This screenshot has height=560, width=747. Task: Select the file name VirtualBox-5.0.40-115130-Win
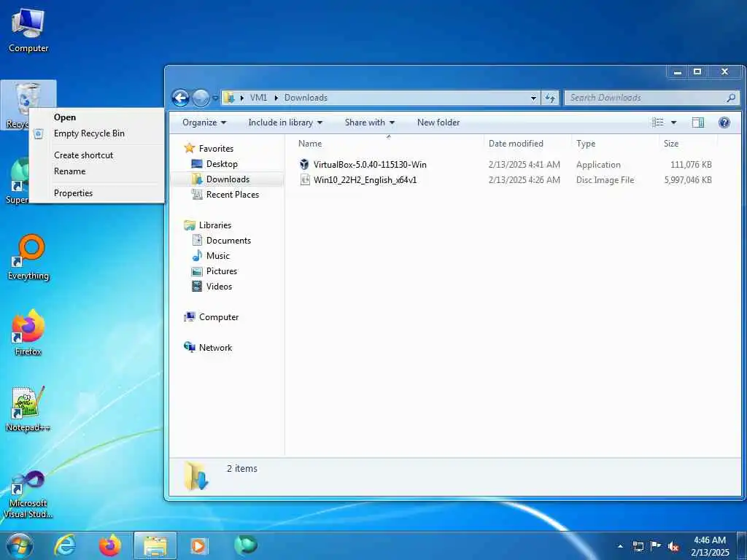pos(370,165)
